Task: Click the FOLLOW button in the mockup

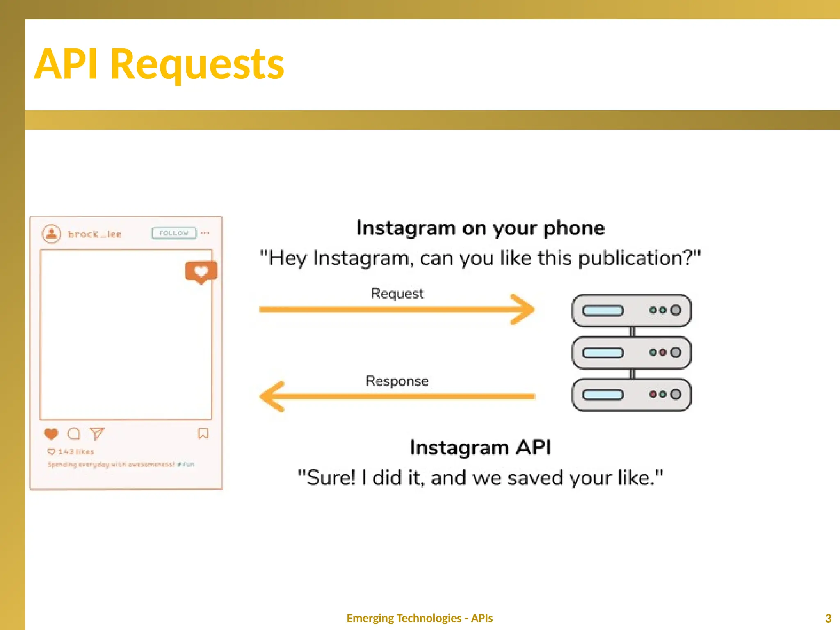Action: (x=174, y=233)
